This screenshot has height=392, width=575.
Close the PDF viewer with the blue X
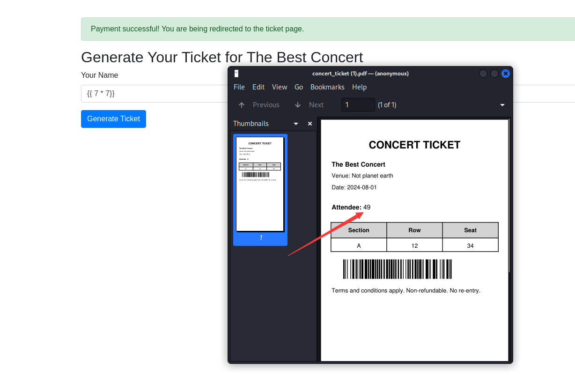(506, 74)
